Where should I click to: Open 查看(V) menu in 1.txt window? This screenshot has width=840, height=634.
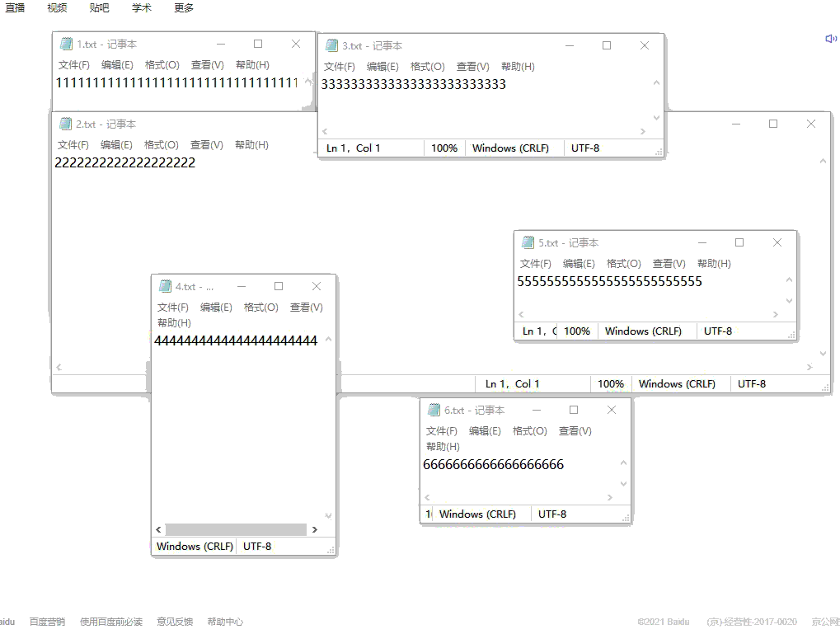[x=208, y=65]
